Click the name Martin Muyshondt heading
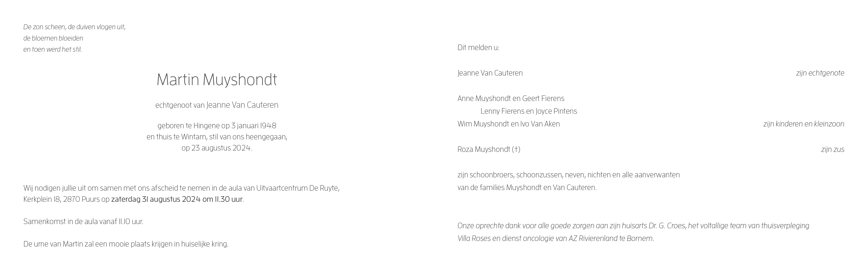Screen dimensions: 868x270 [217, 80]
